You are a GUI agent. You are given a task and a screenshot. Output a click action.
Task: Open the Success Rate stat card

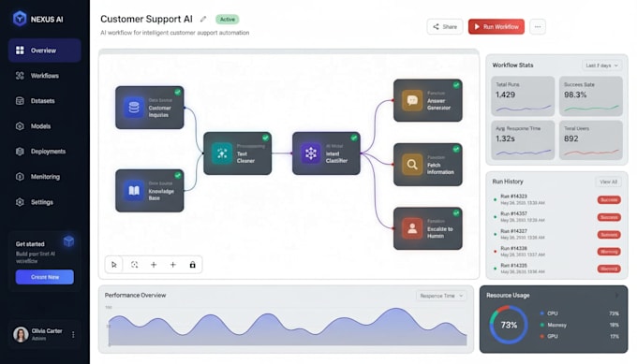[x=591, y=95]
